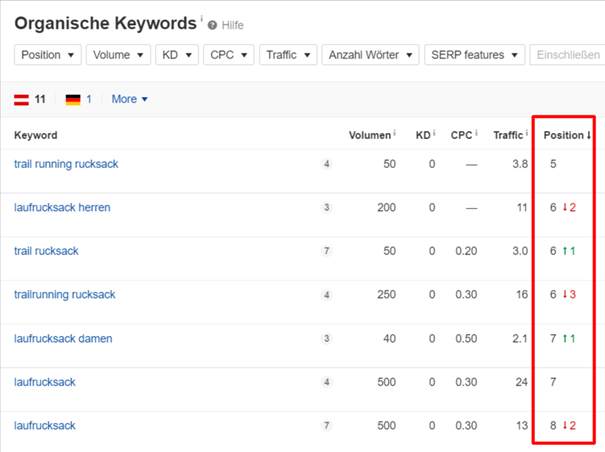
Task: Open the Position filter dropdown
Action: 48,55
